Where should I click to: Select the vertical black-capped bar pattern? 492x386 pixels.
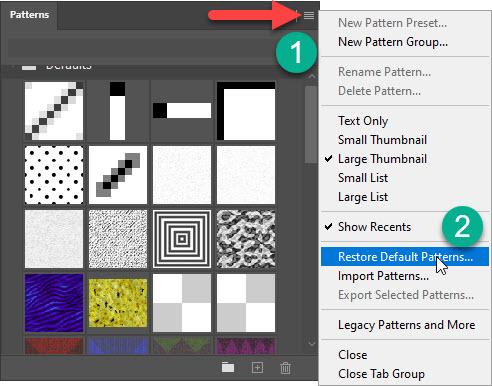[118, 111]
